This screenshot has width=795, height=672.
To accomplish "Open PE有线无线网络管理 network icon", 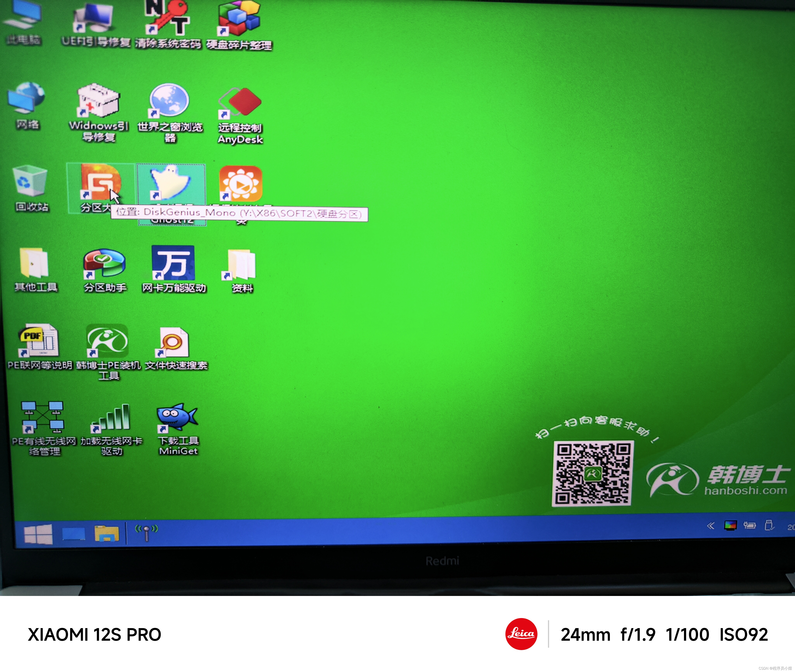I will pyautogui.click(x=43, y=417).
